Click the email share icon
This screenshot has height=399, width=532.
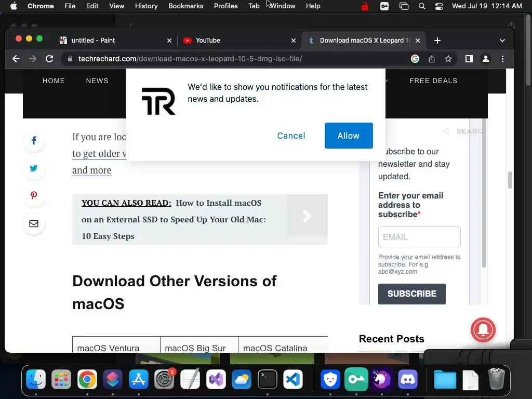(x=34, y=223)
